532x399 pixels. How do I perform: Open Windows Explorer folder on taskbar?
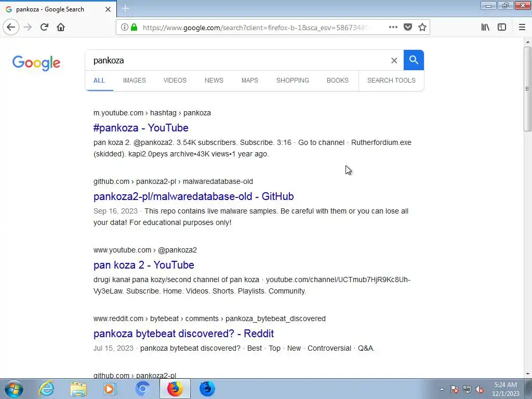(x=78, y=389)
